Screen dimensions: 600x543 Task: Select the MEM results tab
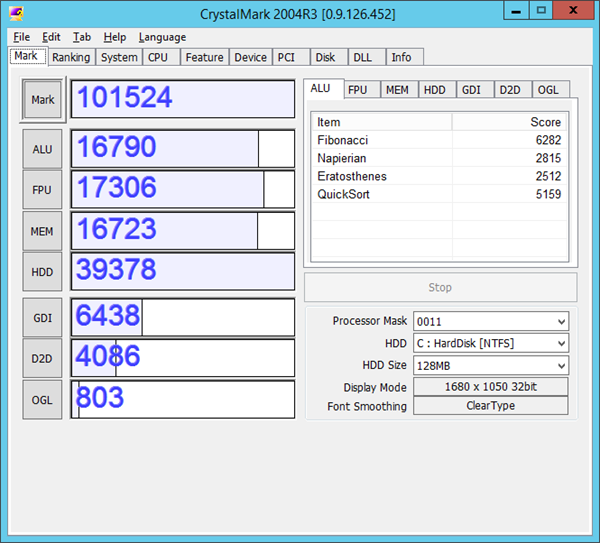[x=399, y=90]
